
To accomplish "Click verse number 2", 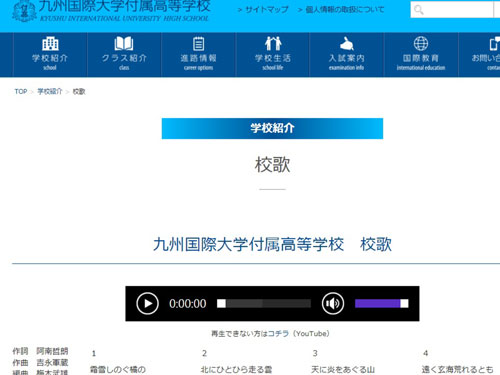I will [x=204, y=353].
